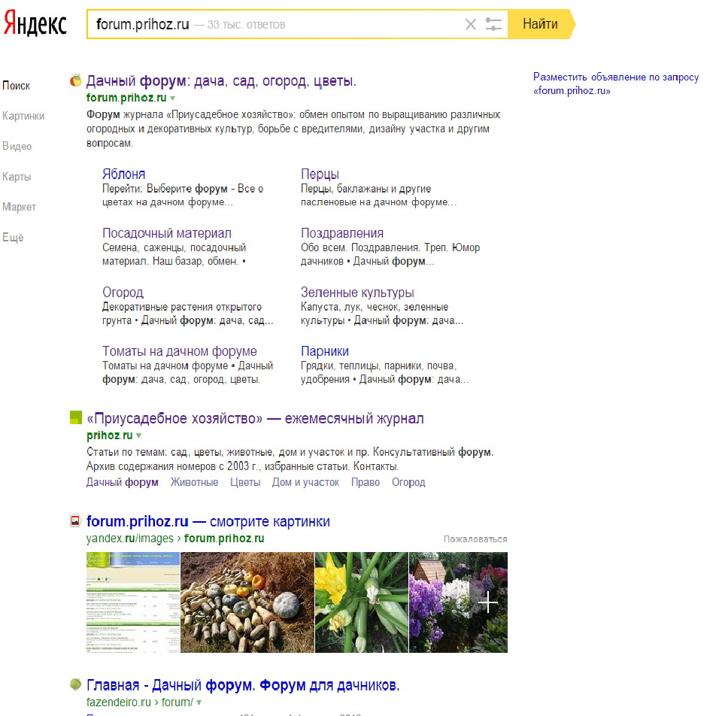Open the Зеленные культуры sitelink

point(357,292)
